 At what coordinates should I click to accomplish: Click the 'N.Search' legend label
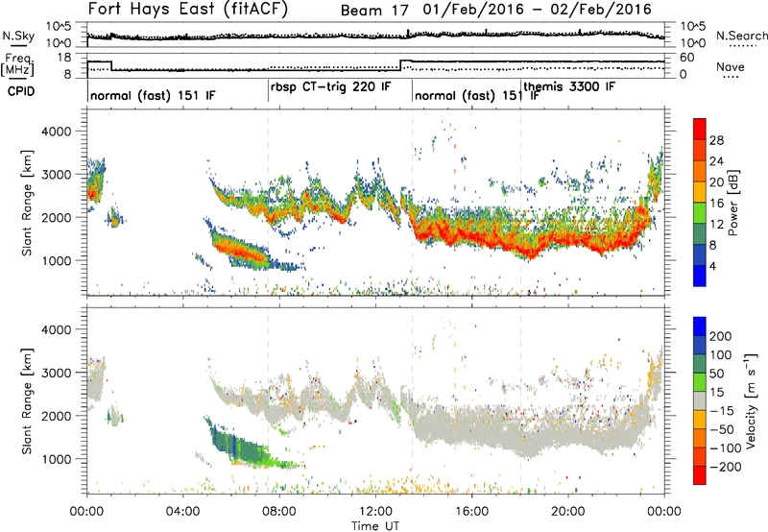click(x=741, y=36)
